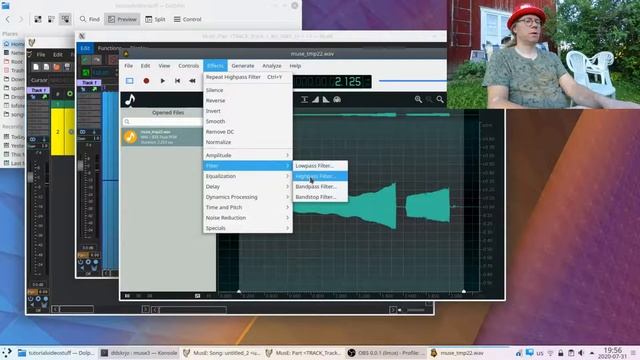
Task: Click the rightmost zoom magnifier icon
Action: click(x=440, y=99)
